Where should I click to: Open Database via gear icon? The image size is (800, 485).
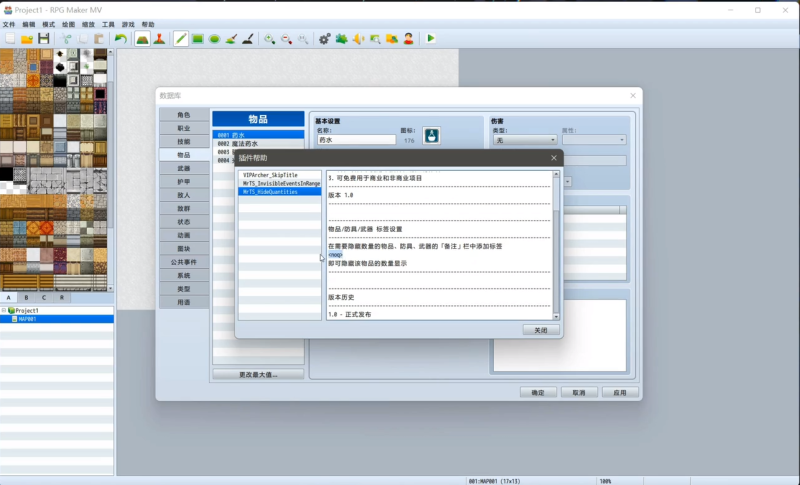click(x=324, y=39)
